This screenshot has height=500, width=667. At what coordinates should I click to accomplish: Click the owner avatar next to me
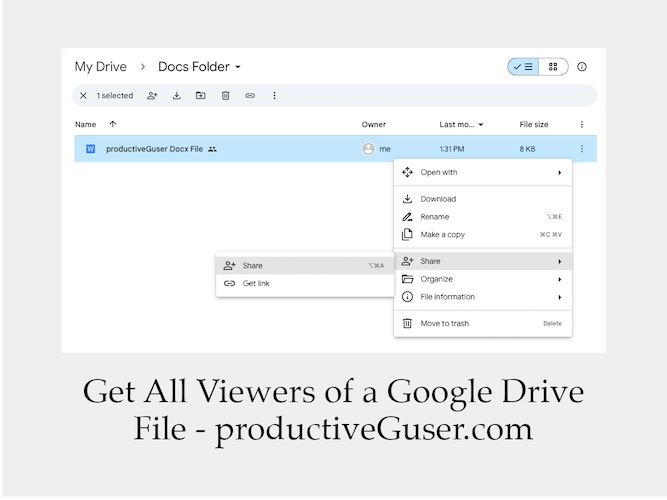click(x=368, y=149)
